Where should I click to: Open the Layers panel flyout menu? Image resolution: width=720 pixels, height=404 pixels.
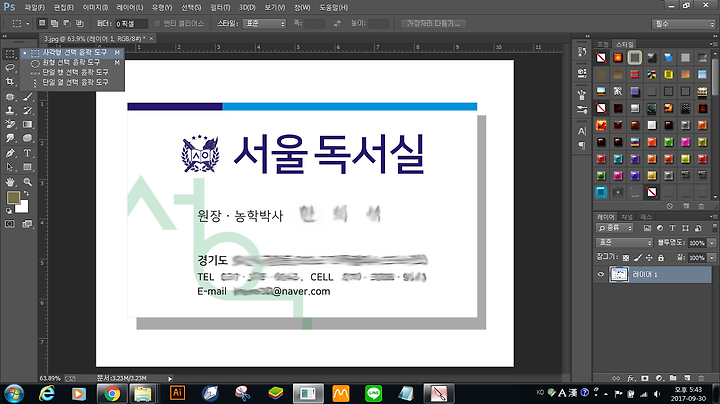[x=714, y=216]
